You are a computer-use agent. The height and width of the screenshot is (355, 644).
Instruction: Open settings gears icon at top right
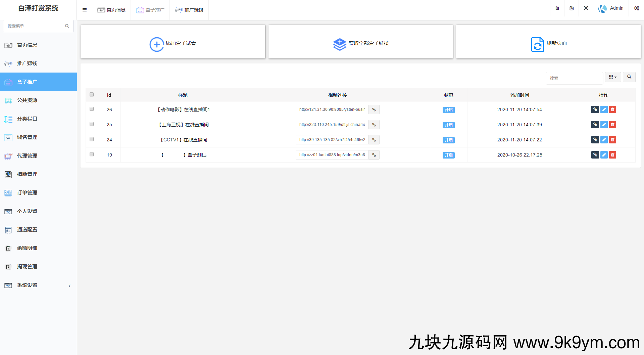(636, 8)
